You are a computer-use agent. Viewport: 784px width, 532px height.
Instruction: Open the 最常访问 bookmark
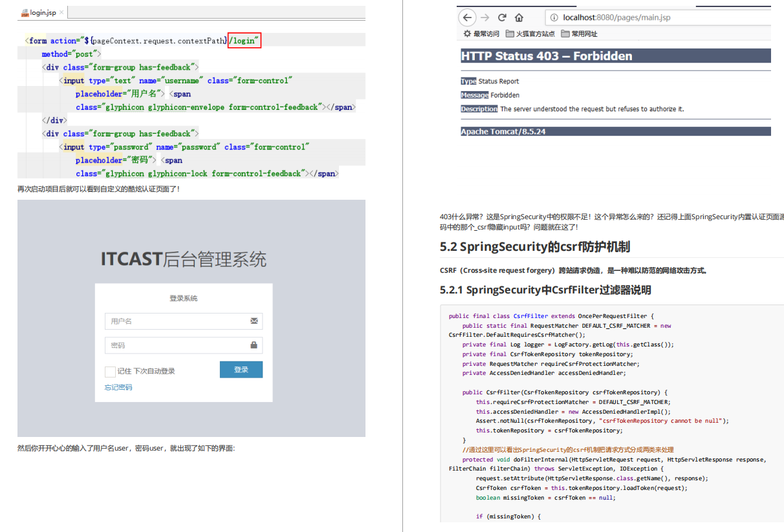pyautogui.click(x=481, y=34)
